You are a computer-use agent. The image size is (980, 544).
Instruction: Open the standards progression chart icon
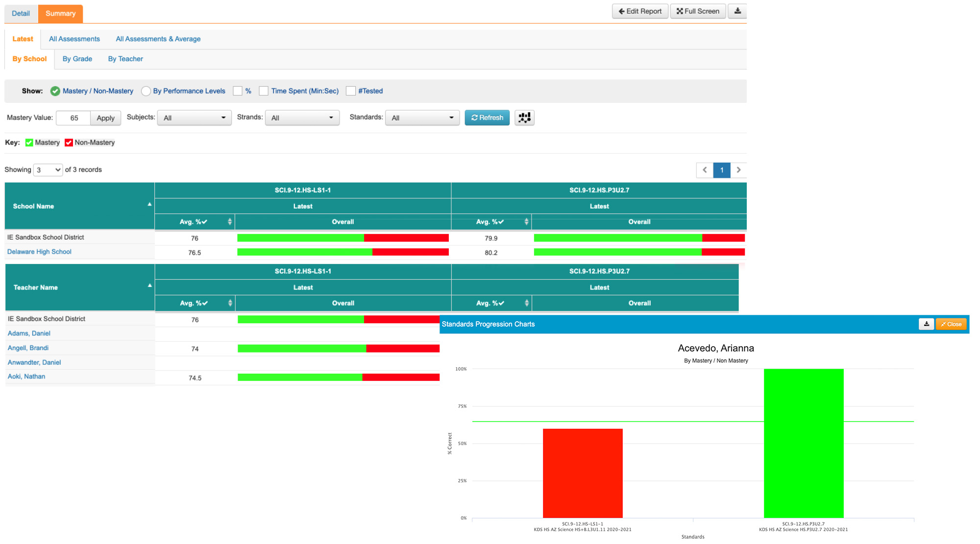point(524,118)
